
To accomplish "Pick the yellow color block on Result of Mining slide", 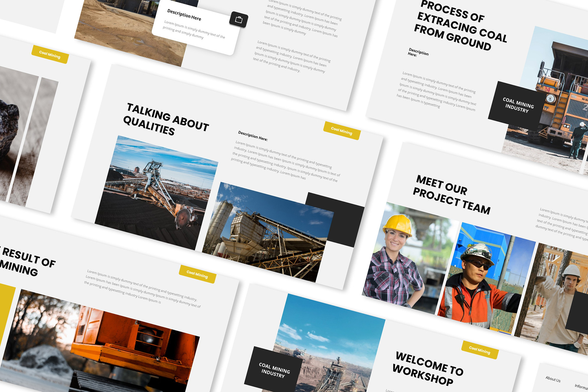I will (6, 310).
